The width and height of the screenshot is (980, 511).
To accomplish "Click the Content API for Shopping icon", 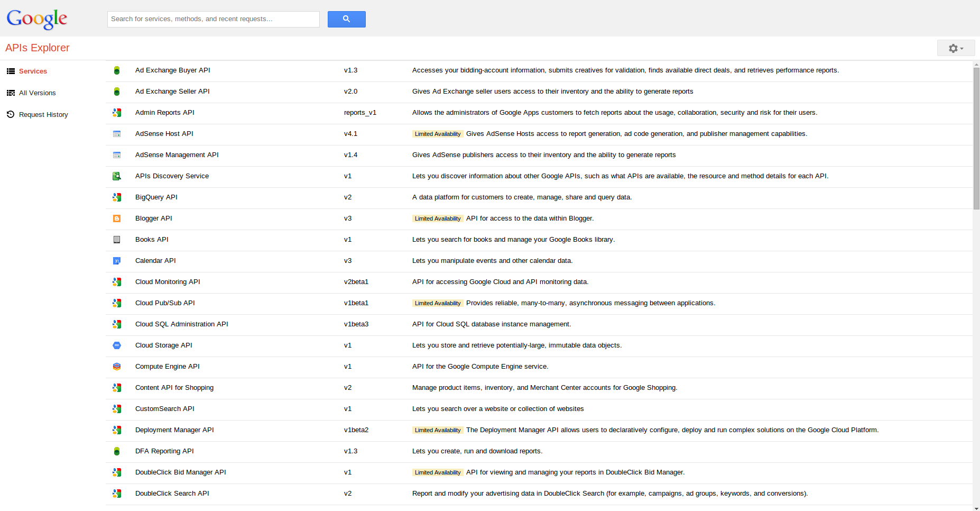I will pyautogui.click(x=117, y=388).
